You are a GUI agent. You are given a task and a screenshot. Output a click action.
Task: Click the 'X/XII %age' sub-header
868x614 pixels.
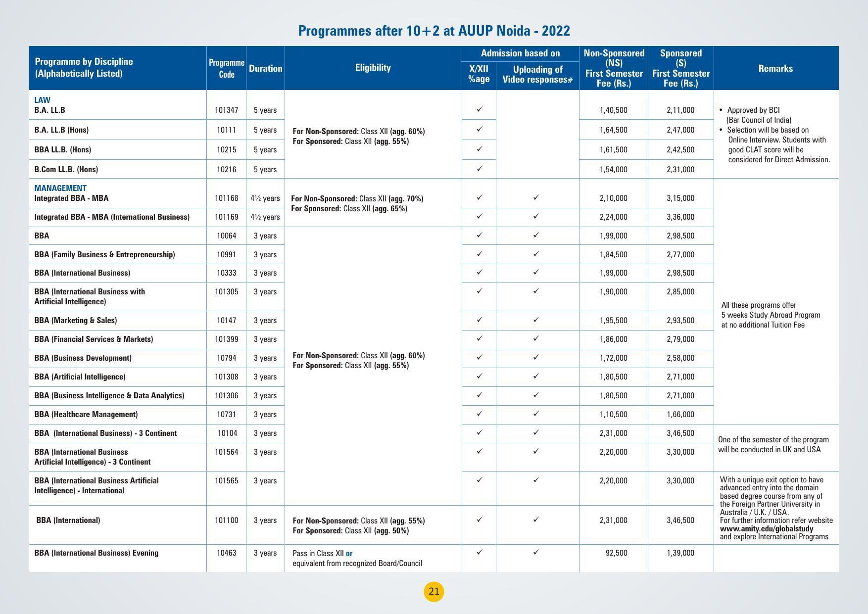point(479,74)
